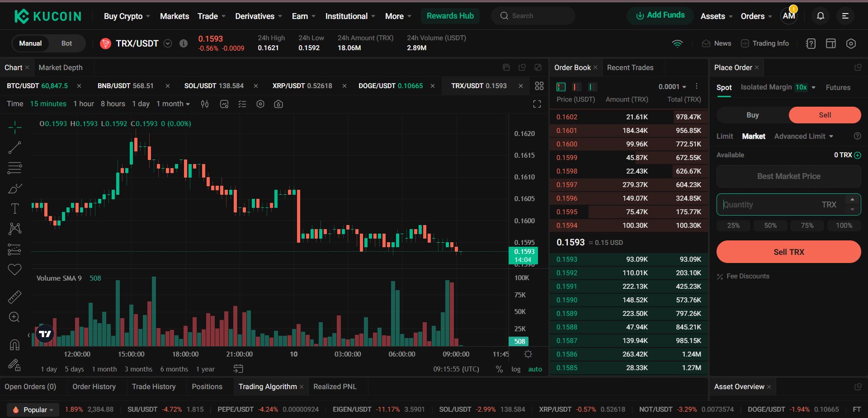This screenshot has width=868, height=418.
Task: Switch to Bot trading mode
Action: [x=66, y=43]
